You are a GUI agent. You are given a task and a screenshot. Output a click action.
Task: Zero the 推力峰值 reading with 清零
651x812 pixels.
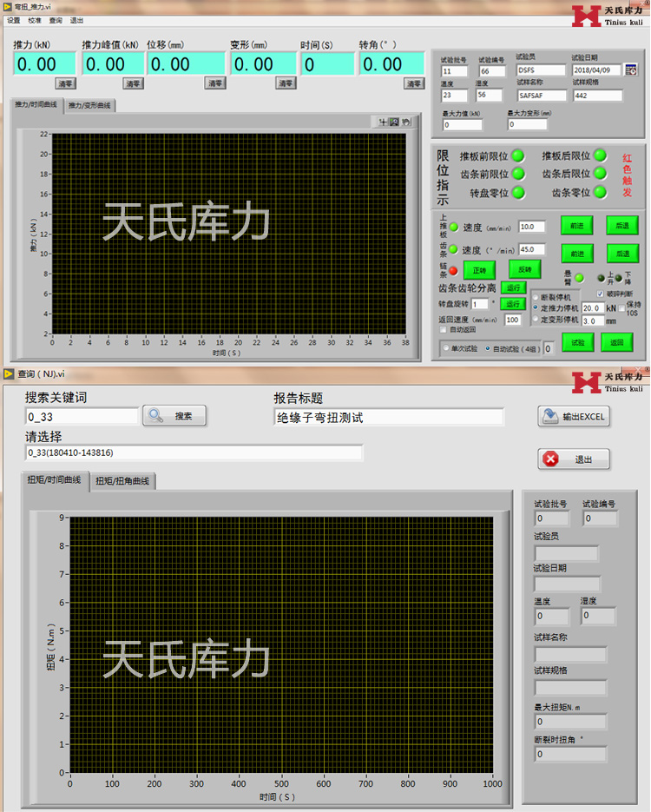(133, 83)
